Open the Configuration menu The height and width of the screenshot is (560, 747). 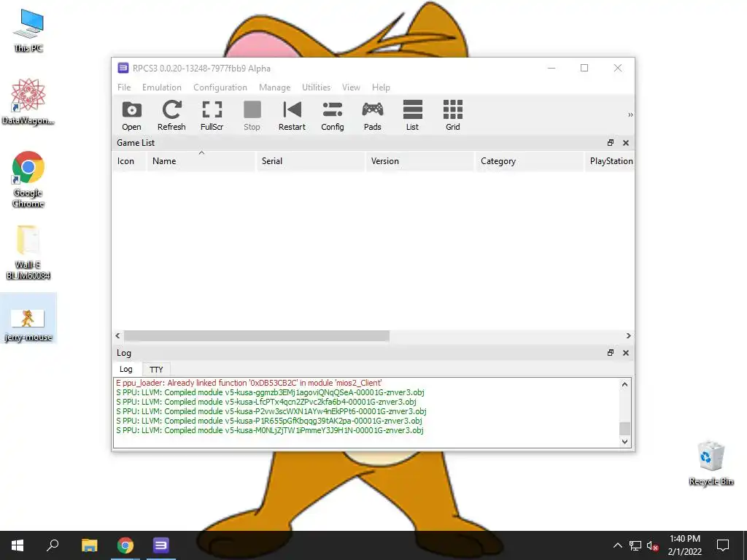[220, 87]
